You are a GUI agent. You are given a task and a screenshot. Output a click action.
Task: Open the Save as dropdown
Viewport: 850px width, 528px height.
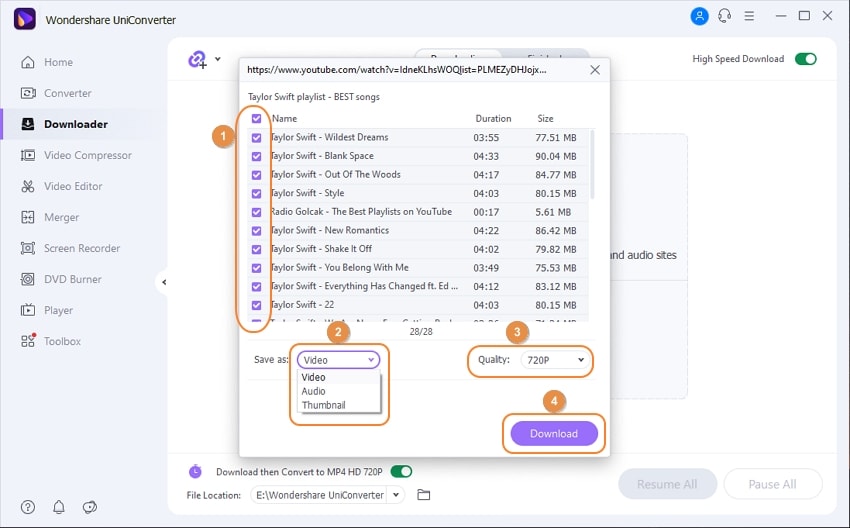338,360
